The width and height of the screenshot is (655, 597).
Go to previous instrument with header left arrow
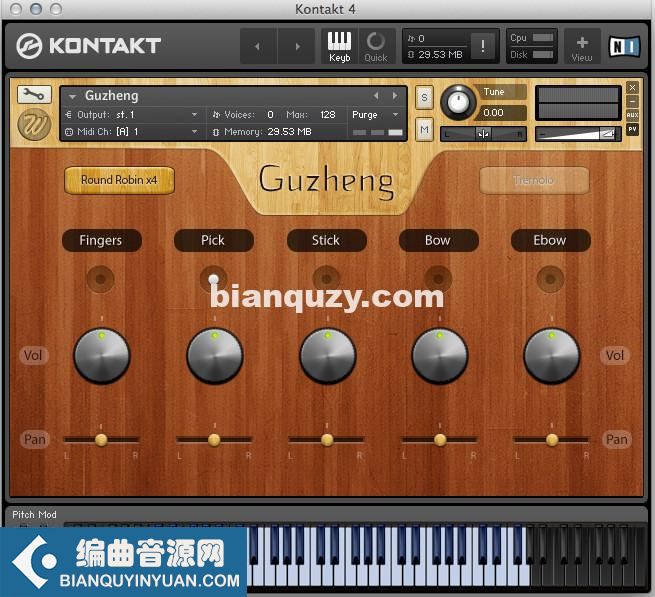pyautogui.click(x=258, y=46)
